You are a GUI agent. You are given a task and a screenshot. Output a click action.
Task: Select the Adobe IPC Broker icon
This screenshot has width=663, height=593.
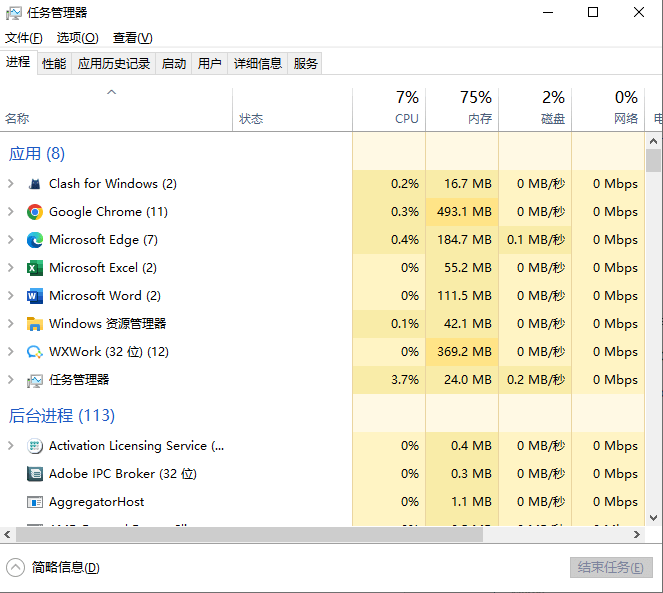tap(35, 474)
